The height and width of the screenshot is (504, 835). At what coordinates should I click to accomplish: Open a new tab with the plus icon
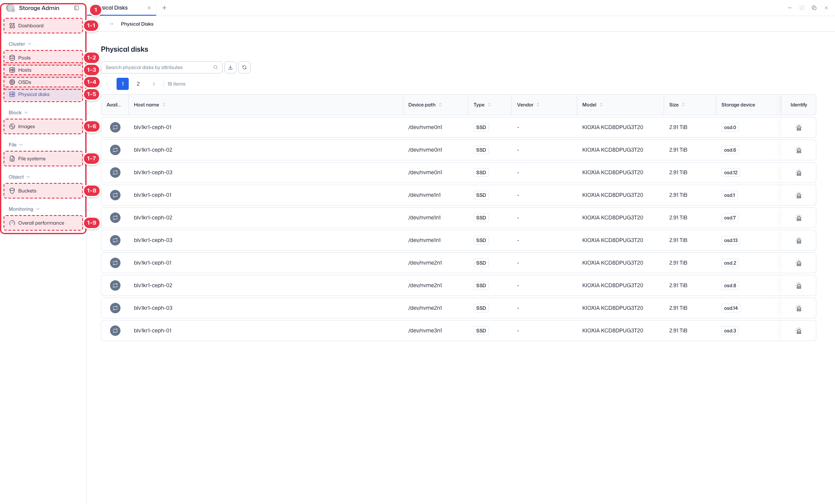tap(164, 8)
